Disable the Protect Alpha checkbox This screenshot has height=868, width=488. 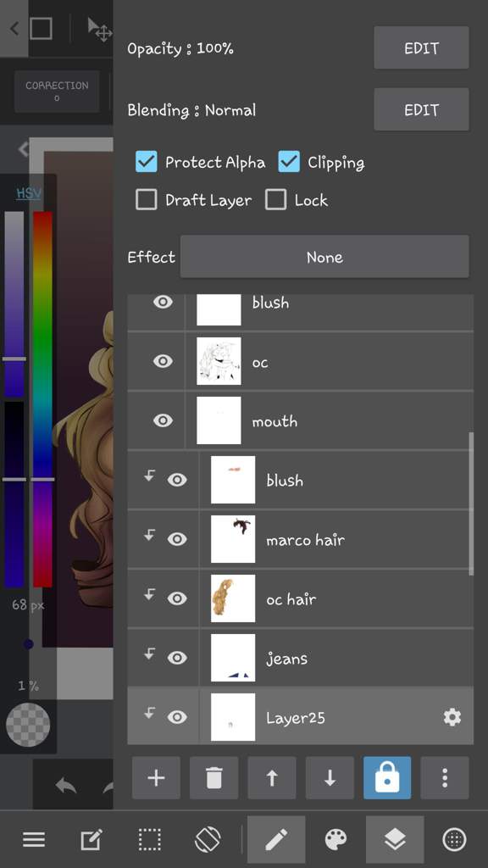click(x=147, y=162)
